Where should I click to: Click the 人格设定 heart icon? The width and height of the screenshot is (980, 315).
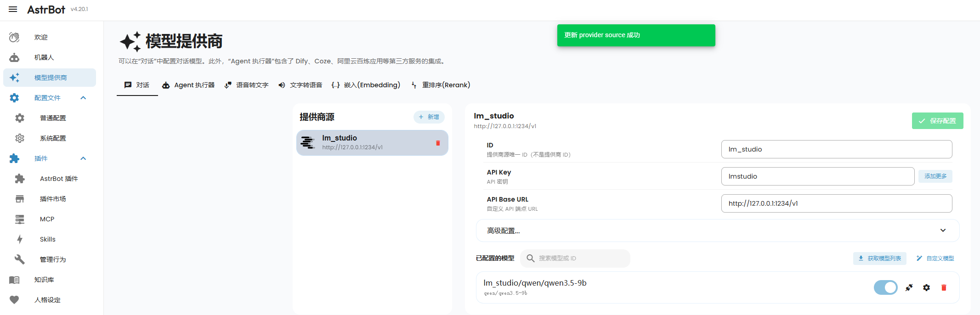[x=14, y=300]
